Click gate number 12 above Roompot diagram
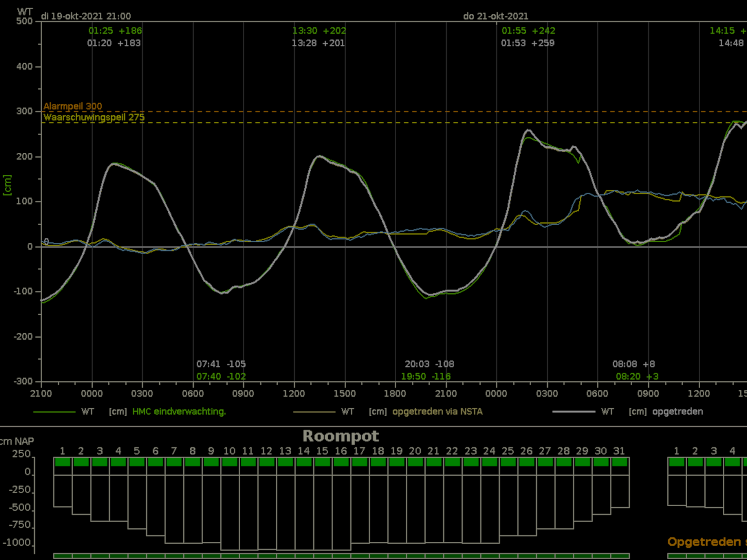 pos(266,451)
